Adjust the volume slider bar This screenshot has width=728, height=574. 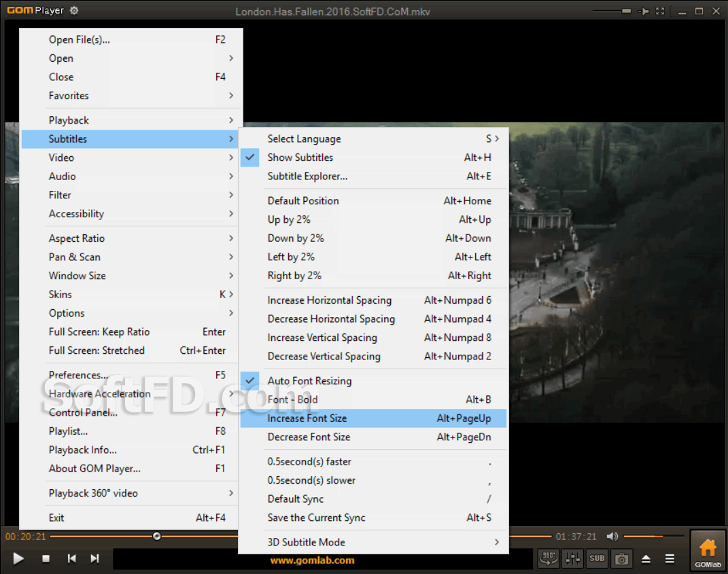coord(654,537)
